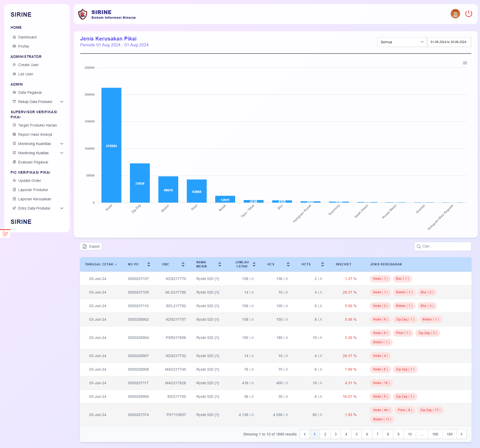Click the Noda bar in chart
The height and width of the screenshot is (448, 480).
pos(111,145)
